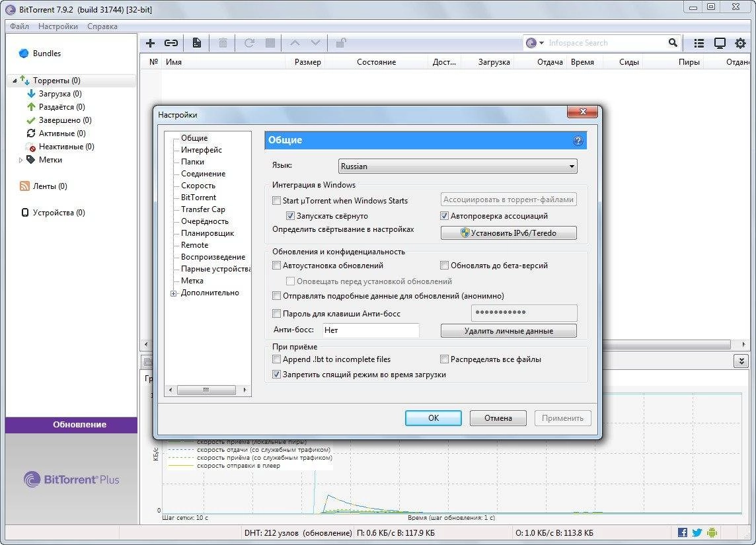Click the Remove torrent trash icon
756x545 pixels.
223,43
